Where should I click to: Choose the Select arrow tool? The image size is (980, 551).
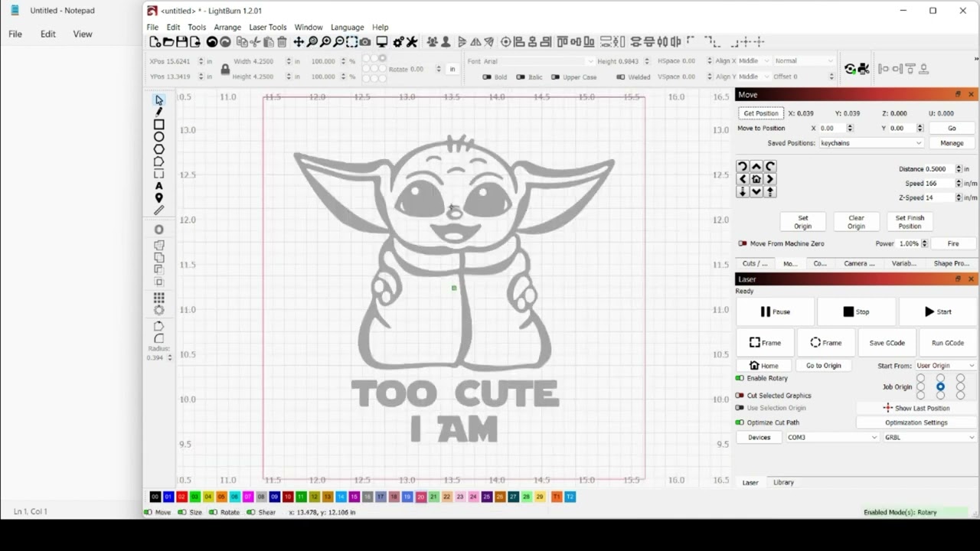tap(158, 100)
